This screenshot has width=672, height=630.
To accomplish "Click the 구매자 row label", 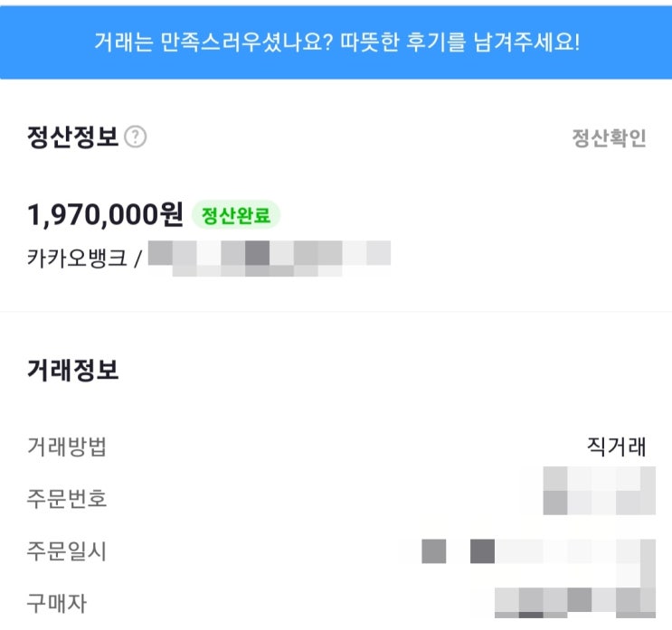I will 57,603.
